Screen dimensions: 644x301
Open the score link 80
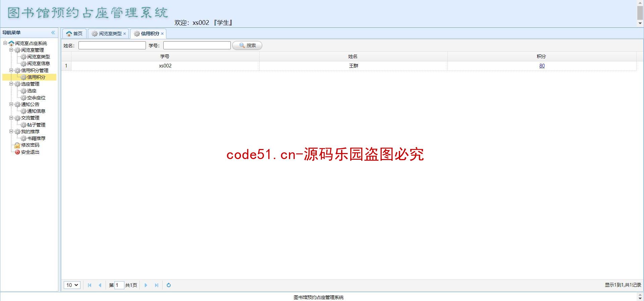542,66
